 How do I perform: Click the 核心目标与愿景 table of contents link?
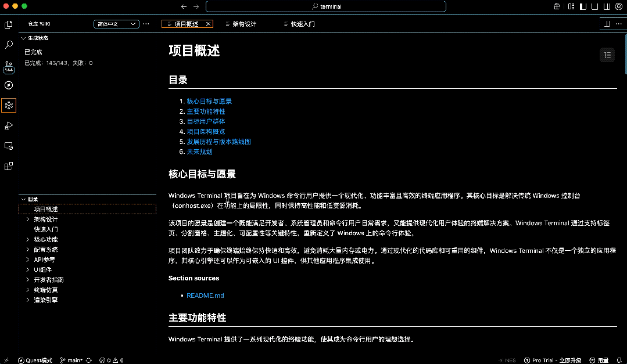pos(208,100)
